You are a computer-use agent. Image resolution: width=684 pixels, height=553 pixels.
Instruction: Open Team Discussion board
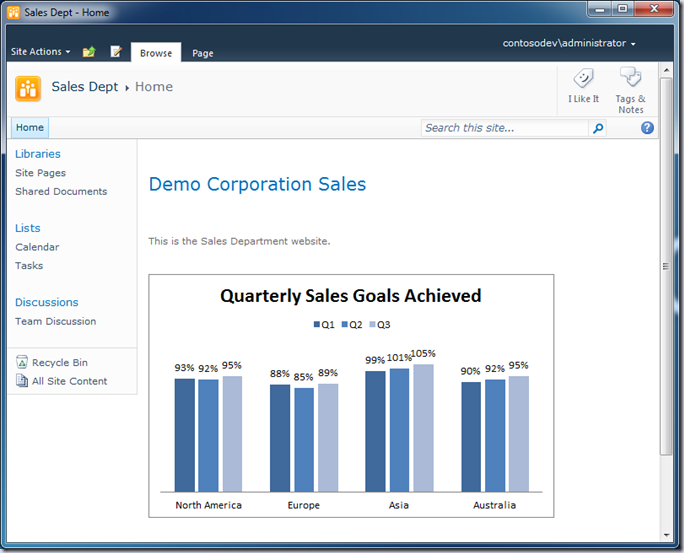tap(55, 321)
